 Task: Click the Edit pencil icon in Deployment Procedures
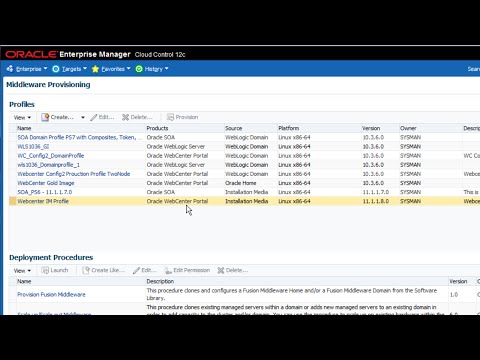136,270
